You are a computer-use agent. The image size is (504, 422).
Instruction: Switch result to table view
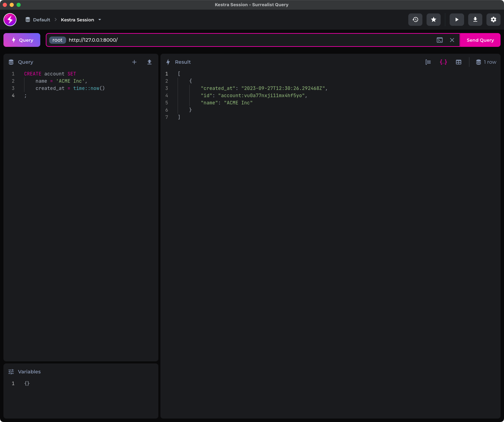coord(459,62)
